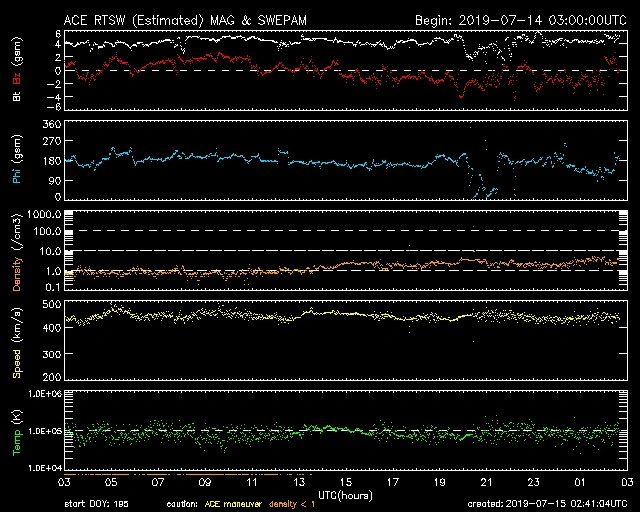Click the 01 hour tick on time axis
Screen dimensions: 640x512
tap(584, 481)
